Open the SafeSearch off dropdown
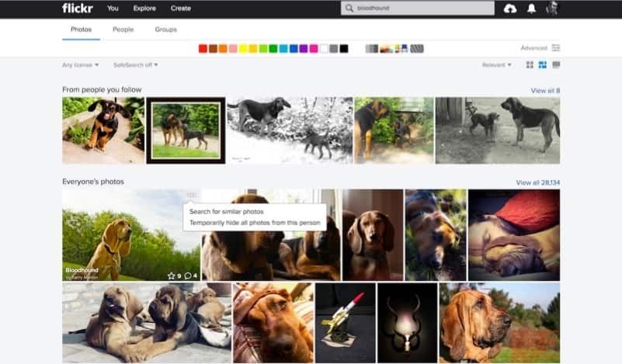The image size is (622, 364). pyautogui.click(x=134, y=65)
